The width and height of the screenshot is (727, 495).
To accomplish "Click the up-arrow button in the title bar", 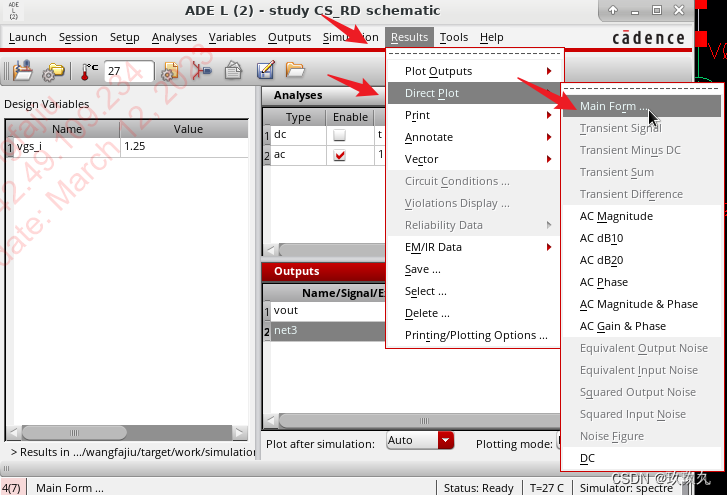I will (x=613, y=10).
